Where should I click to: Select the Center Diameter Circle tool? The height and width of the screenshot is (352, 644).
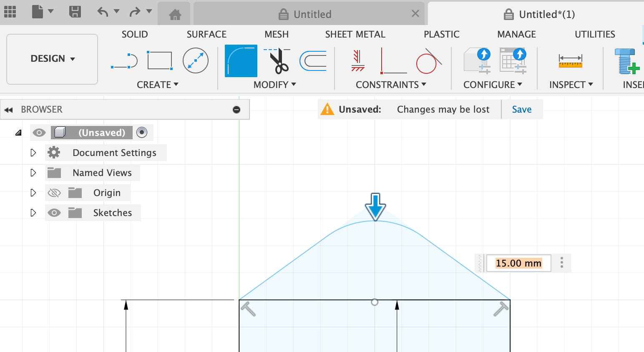196,61
